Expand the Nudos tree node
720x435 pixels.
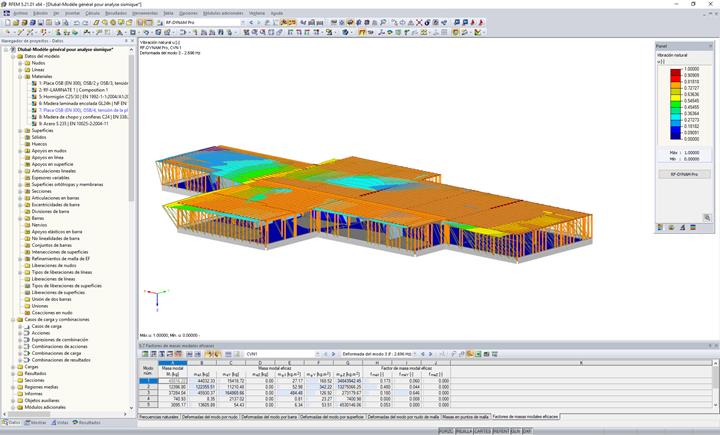pyautogui.click(x=20, y=63)
